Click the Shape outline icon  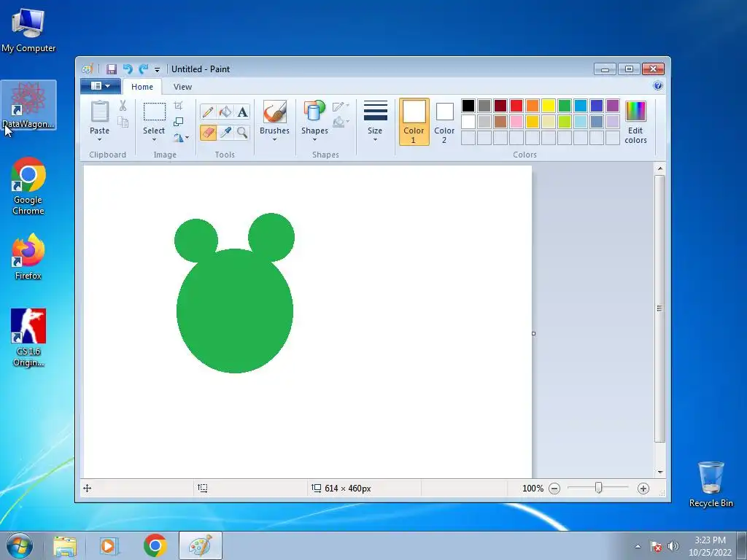pyautogui.click(x=340, y=106)
